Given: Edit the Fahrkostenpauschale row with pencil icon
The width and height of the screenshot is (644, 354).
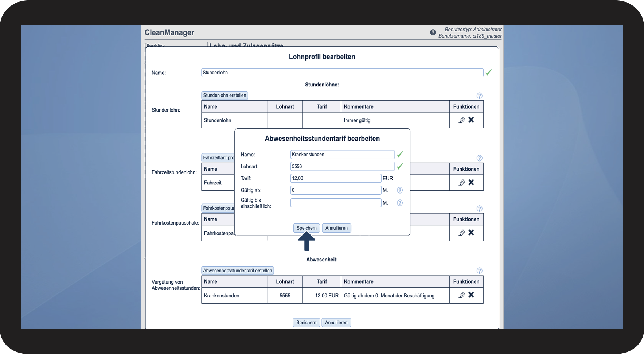Looking at the screenshot, I should tap(462, 233).
